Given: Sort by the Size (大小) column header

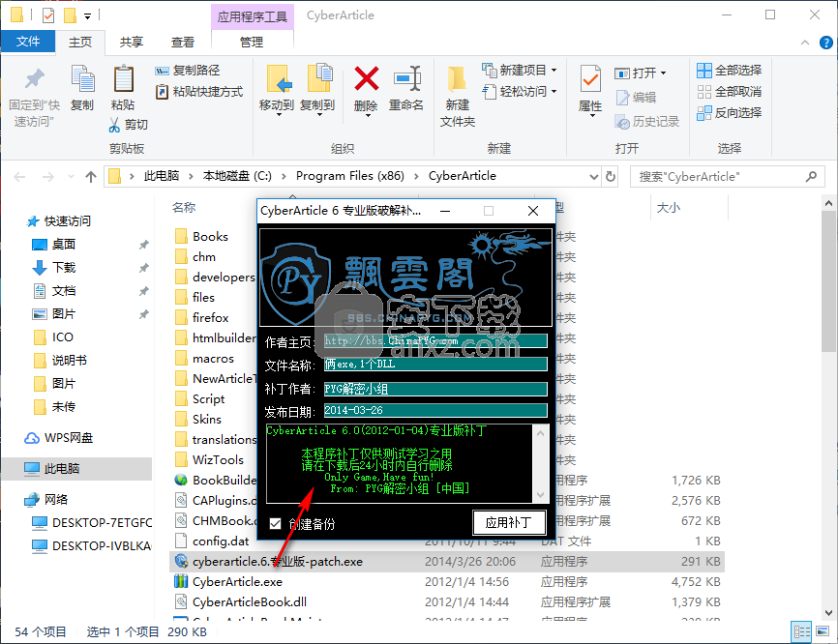Looking at the screenshot, I should pyautogui.click(x=668, y=208).
